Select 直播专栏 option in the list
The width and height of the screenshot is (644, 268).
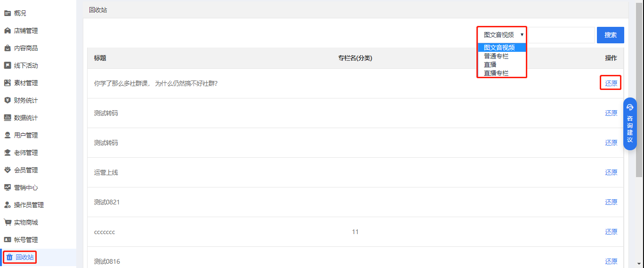(x=496, y=73)
